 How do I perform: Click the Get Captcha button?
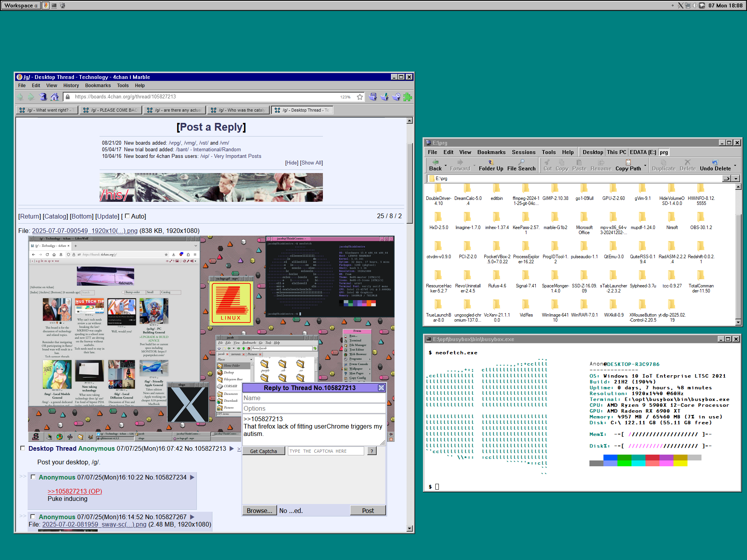[263, 451]
